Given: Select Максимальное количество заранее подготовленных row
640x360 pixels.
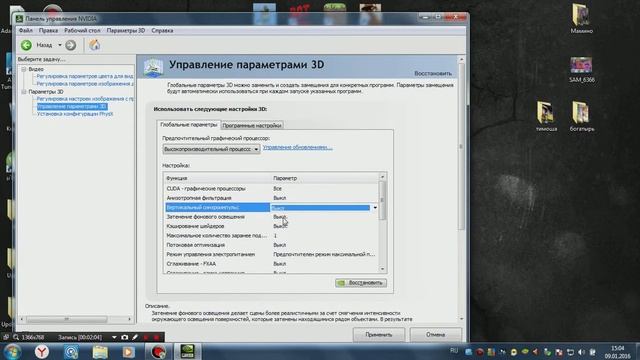Looking at the screenshot, I should tap(272, 236).
